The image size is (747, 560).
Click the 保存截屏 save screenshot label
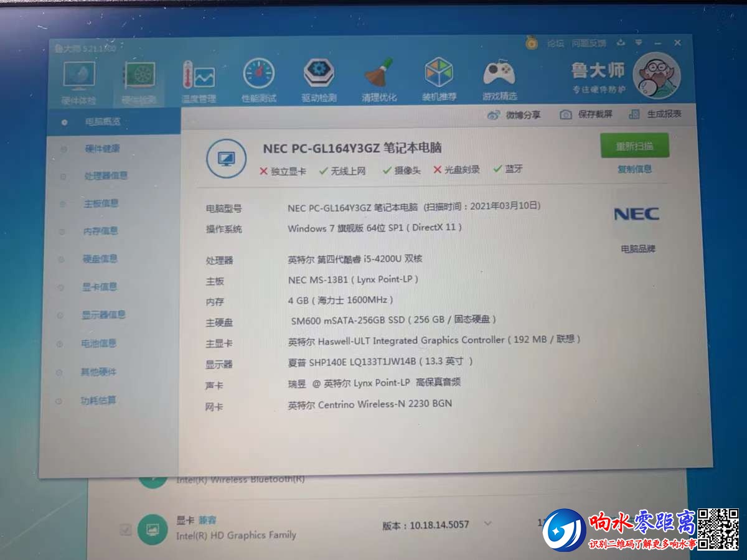(x=595, y=114)
